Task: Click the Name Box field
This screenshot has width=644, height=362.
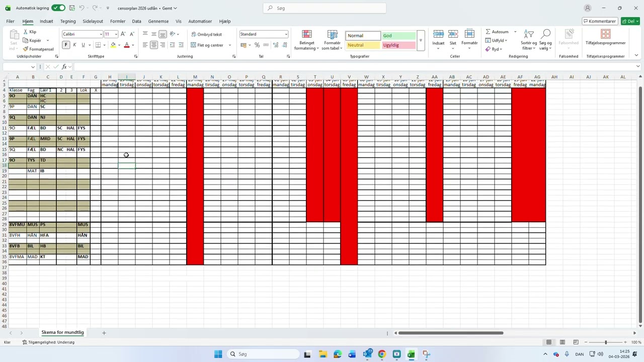Action: pos(19,67)
